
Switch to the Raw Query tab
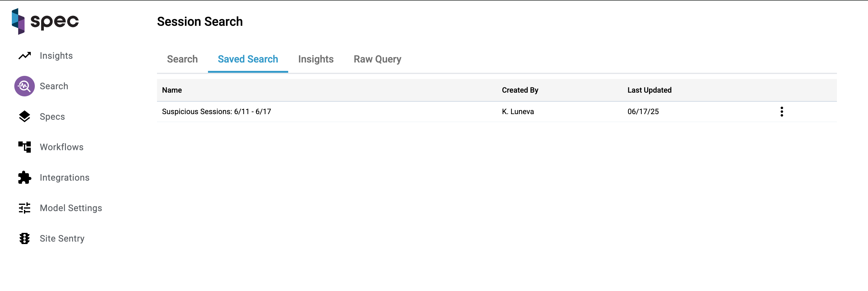click(x=377, y=59)
